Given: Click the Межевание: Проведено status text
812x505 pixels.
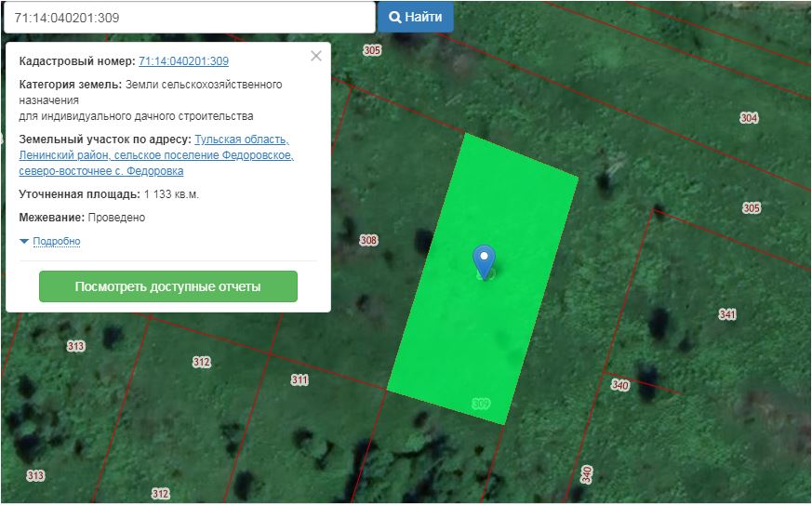Looking at the screenshot, I should [x=82, y=218].
